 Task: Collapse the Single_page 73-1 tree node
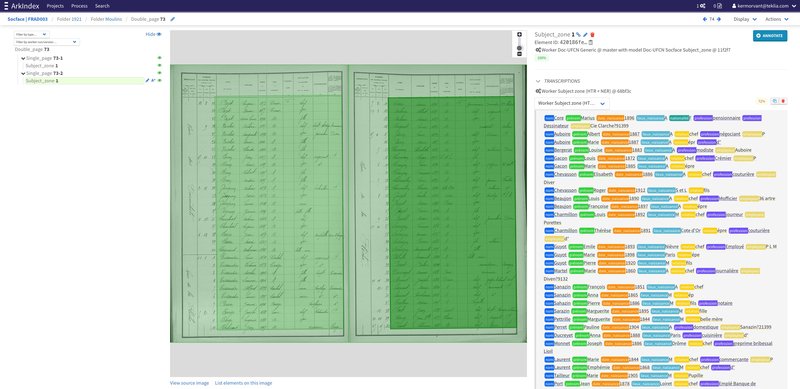point(23,59)
